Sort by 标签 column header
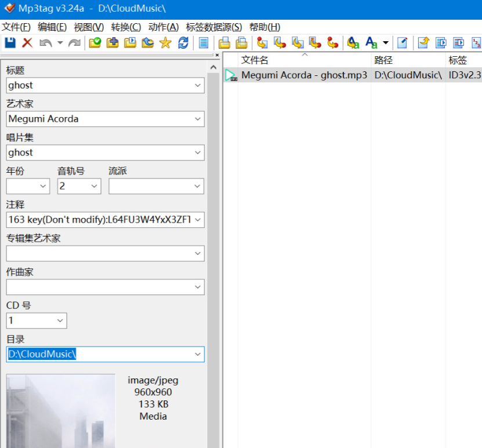The image size is (482, 448). [x=463, y=60]
